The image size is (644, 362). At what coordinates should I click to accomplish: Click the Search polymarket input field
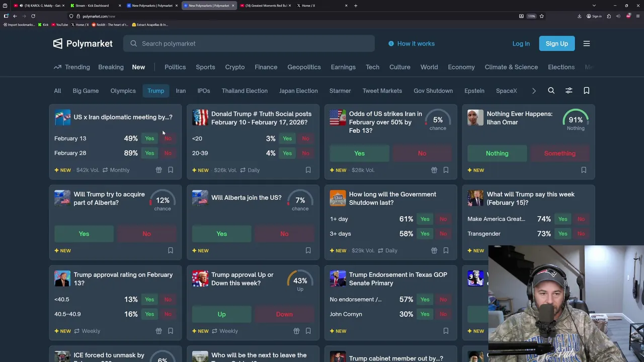coord(249,44)
